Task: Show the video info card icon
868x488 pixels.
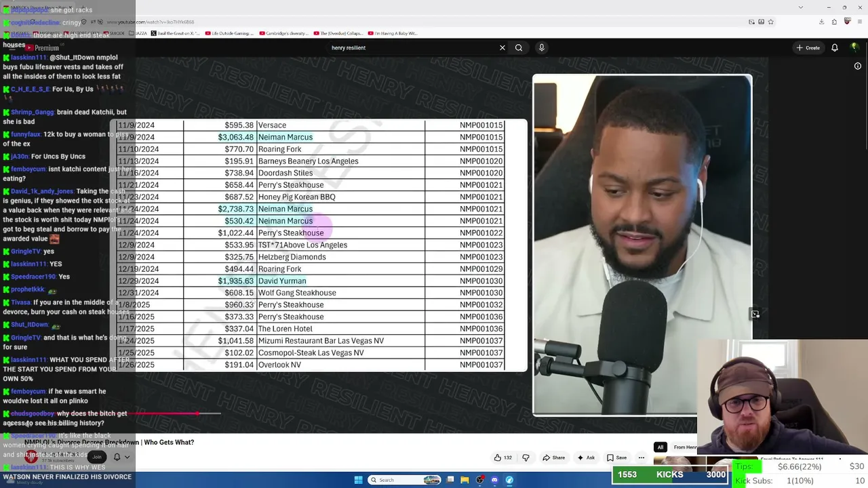Action: point(858,66)
